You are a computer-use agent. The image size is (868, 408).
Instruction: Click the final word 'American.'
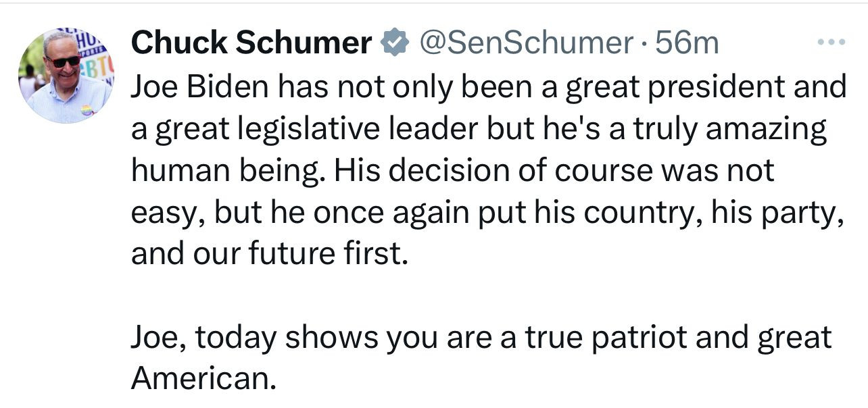point(203,378)
